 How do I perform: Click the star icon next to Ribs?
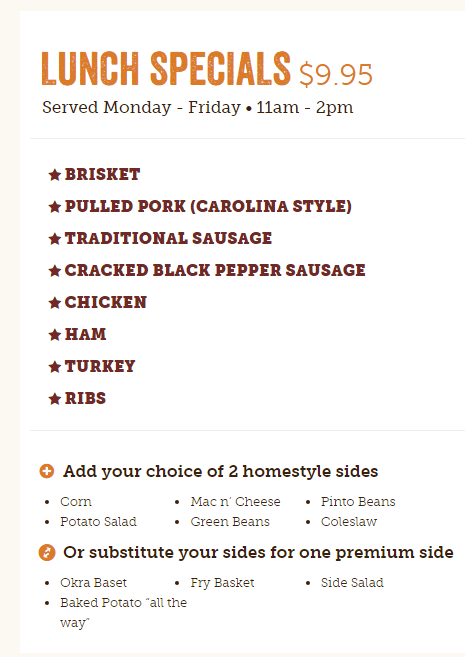click(x=55, y=398)
